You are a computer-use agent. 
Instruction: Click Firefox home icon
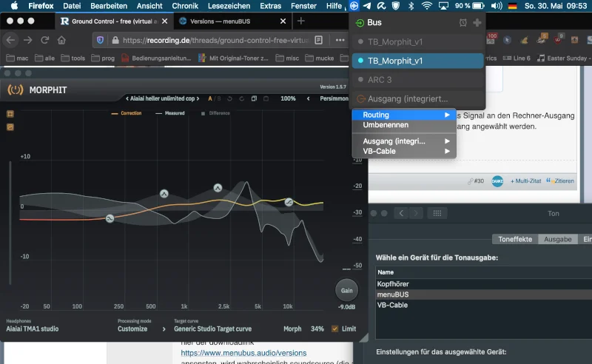coord(61,40)
